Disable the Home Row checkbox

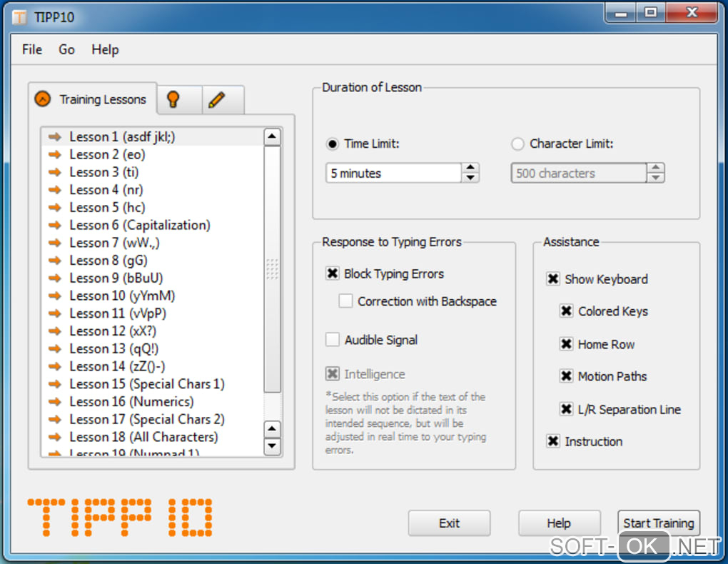click(566, 344)
